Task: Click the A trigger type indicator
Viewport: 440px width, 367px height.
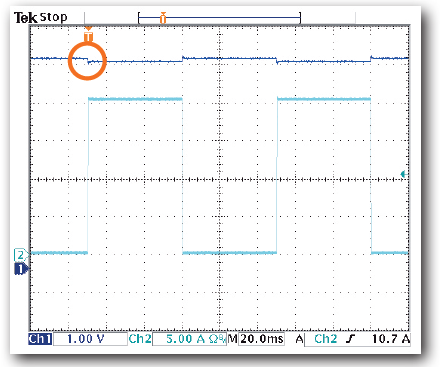Action: coord(299,339)
